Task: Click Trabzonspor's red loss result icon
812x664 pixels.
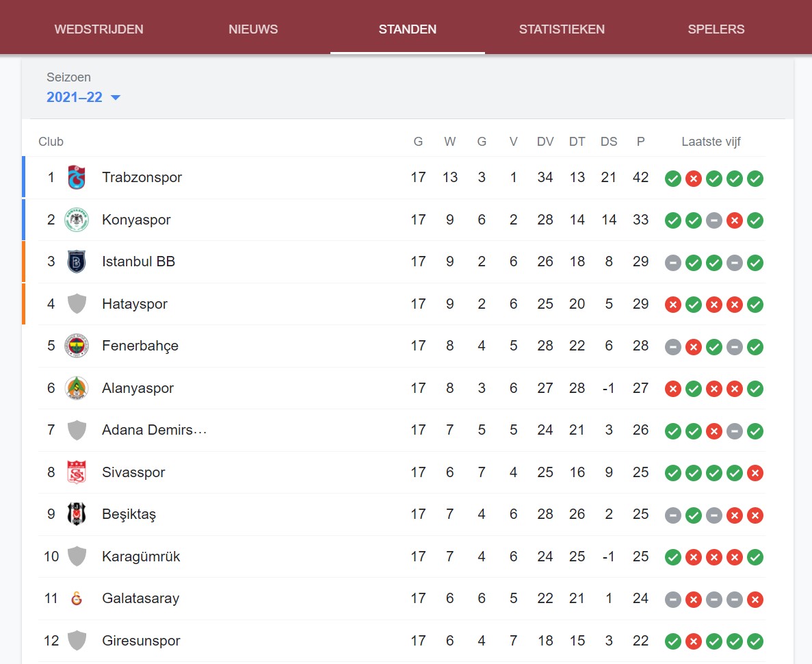Action: (x=694, y=178)
